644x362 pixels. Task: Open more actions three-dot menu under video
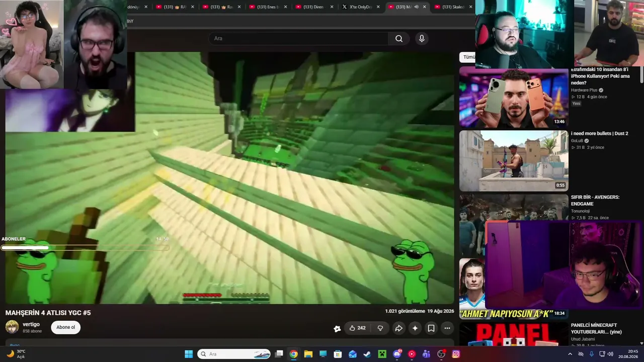(x=447, y=328)
